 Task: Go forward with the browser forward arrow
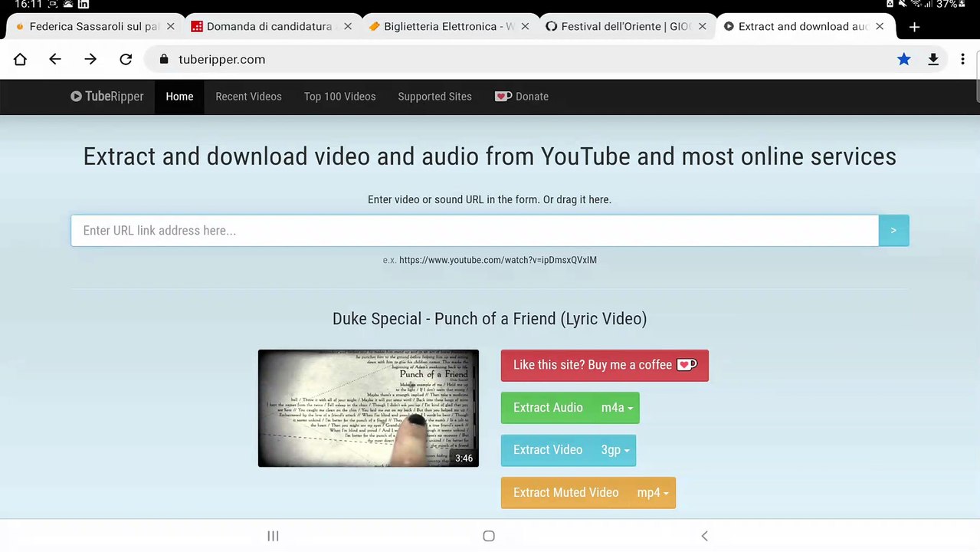(x=90, y=59)
